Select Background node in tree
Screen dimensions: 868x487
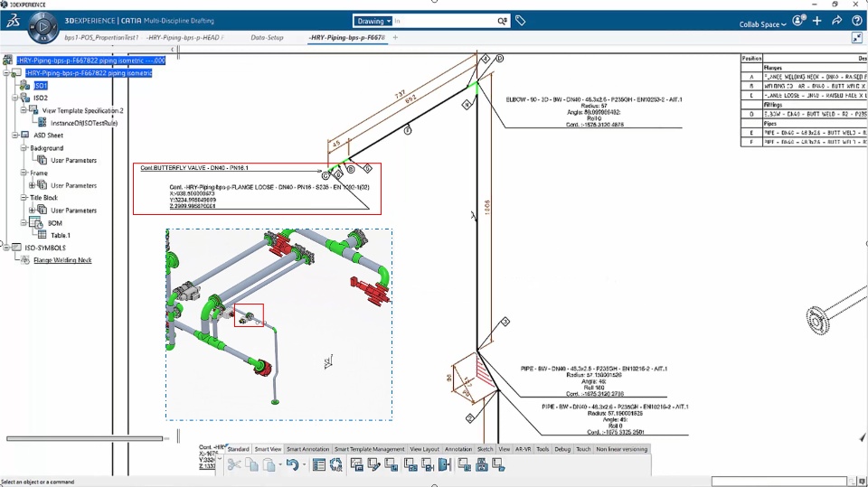coord(46,148)
